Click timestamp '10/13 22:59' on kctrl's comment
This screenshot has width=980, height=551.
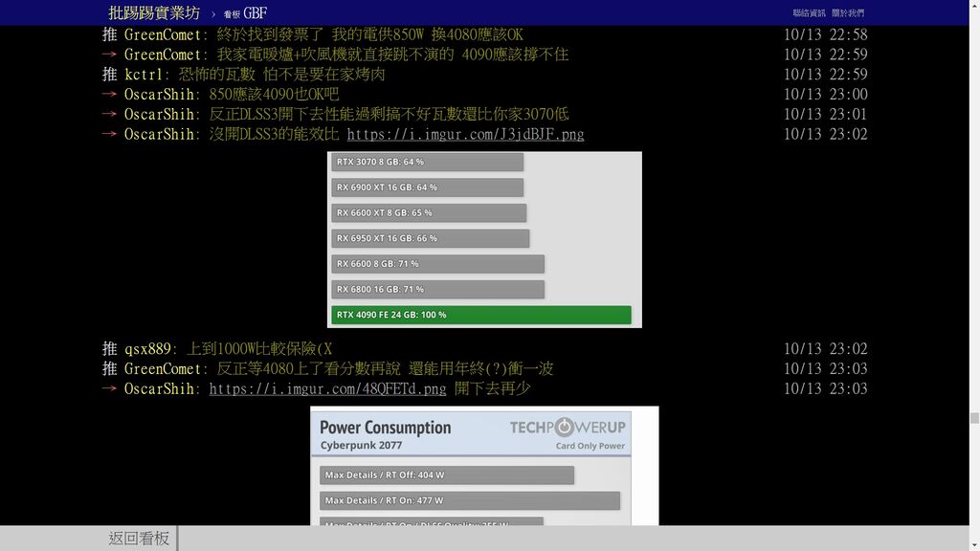826,75
